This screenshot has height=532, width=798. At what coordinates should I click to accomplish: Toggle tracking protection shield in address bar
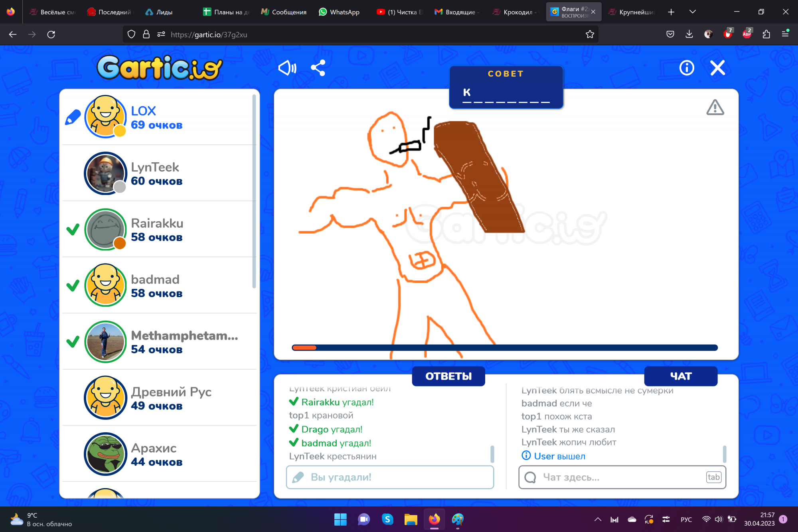132,34
